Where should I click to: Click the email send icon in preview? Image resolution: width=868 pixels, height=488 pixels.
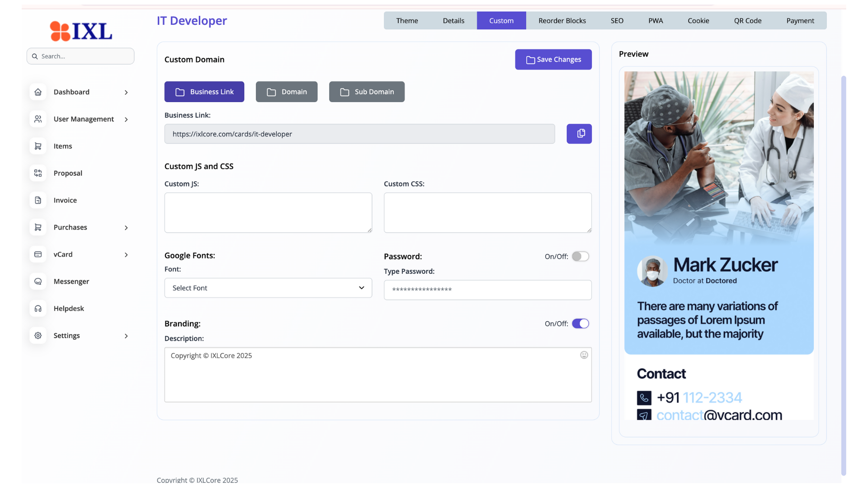644,415
